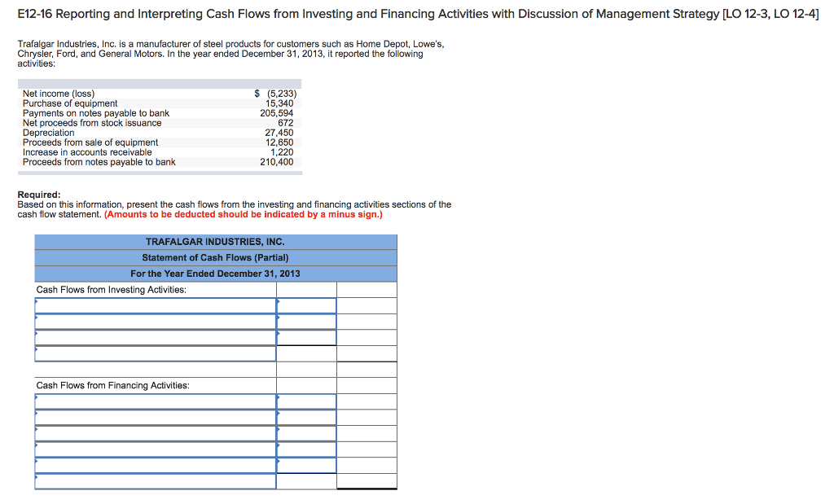The image size is (834, 504).
Task: Open fourth account dropdown in Investing section
Action: tap(155, 353)
